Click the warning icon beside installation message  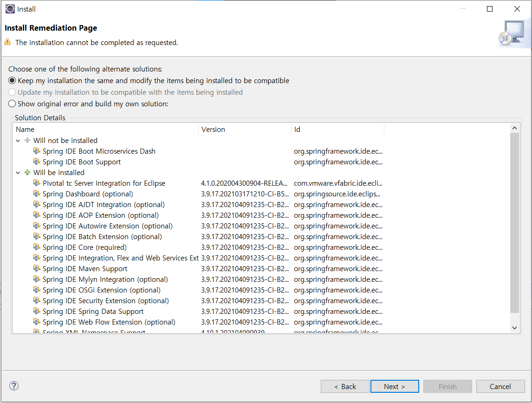click(x=7, y=42)
